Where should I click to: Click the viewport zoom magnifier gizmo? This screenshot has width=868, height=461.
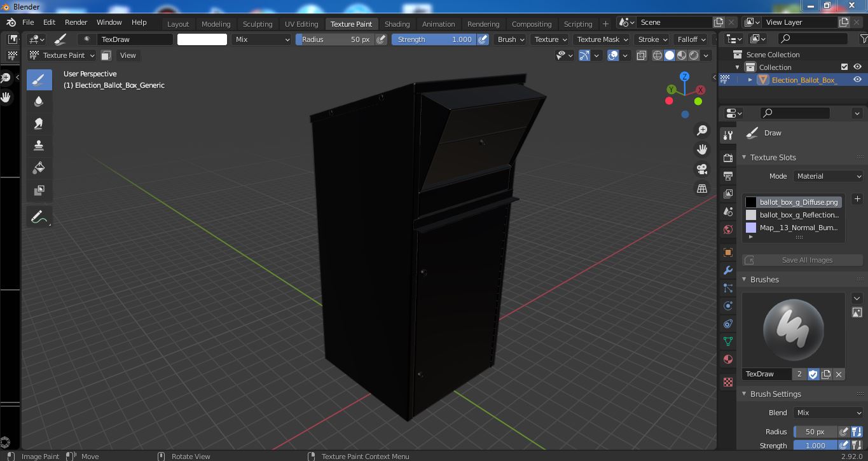coord(702,130)
